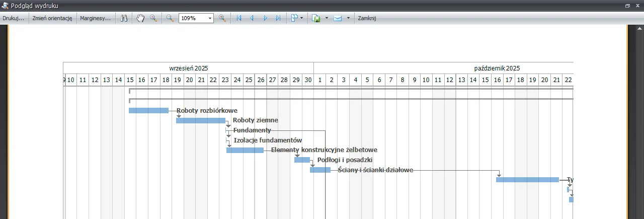Activate the magnifier zoom tool
This screenshot has width=644, height=219.
pyautogui.click(x=153, y=18)
